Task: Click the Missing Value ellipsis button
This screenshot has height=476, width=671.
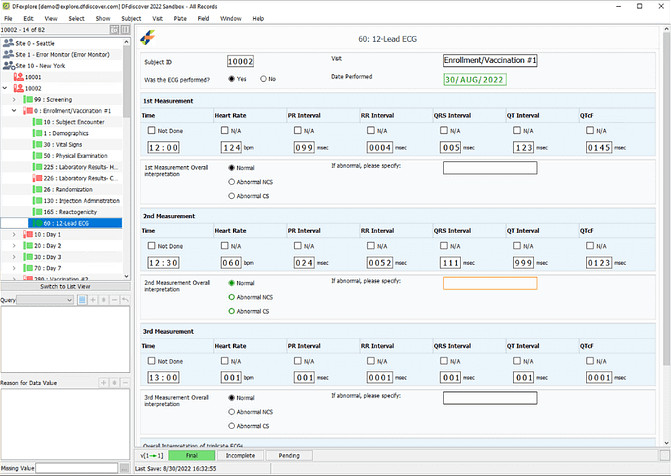Action: click(x=126, y=467)
